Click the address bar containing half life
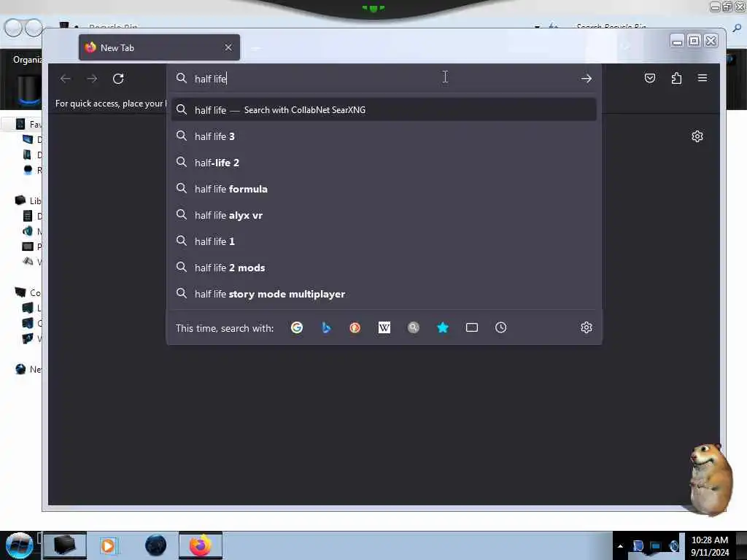The image size is (747, 560). [384, 79]
